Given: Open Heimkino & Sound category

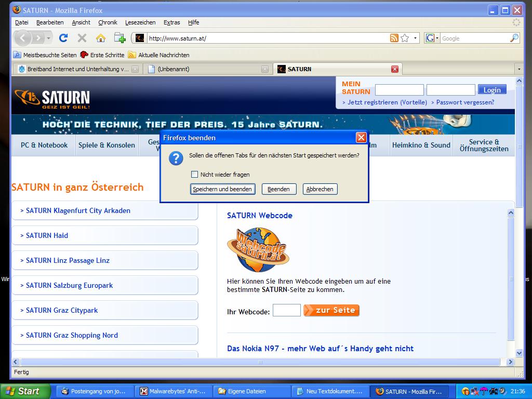Looking at the screenshot, I should (421, 145).
